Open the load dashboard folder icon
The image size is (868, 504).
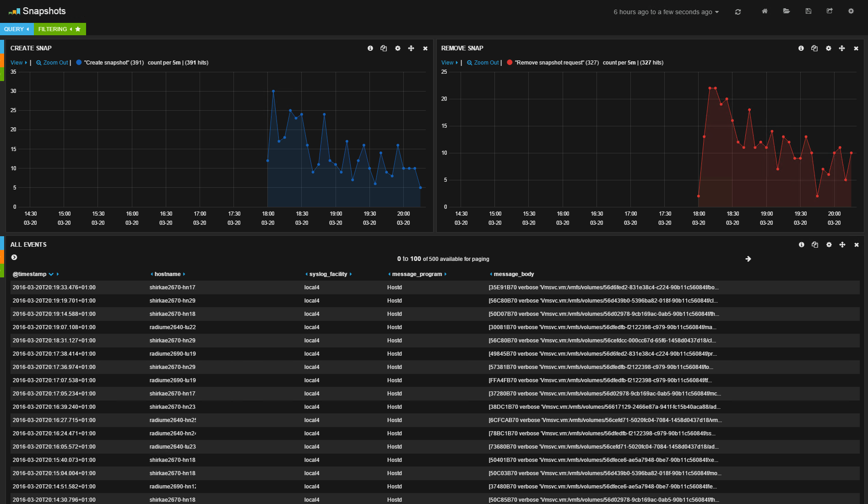[787, 11]
